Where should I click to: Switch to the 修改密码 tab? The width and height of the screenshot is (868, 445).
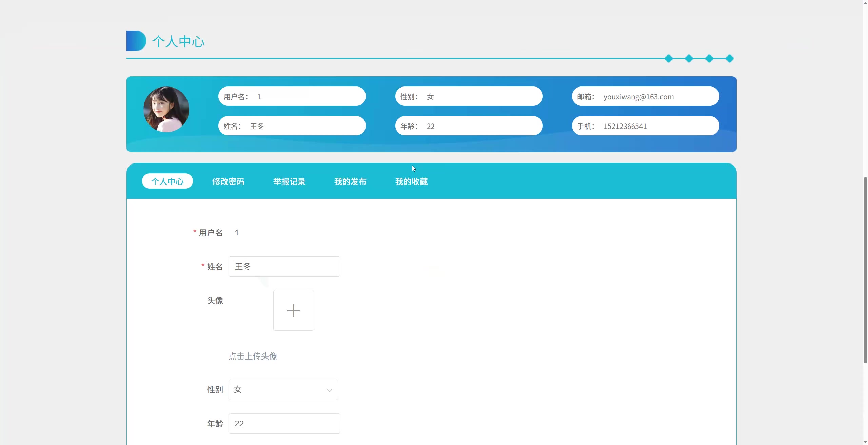[228, 181]
